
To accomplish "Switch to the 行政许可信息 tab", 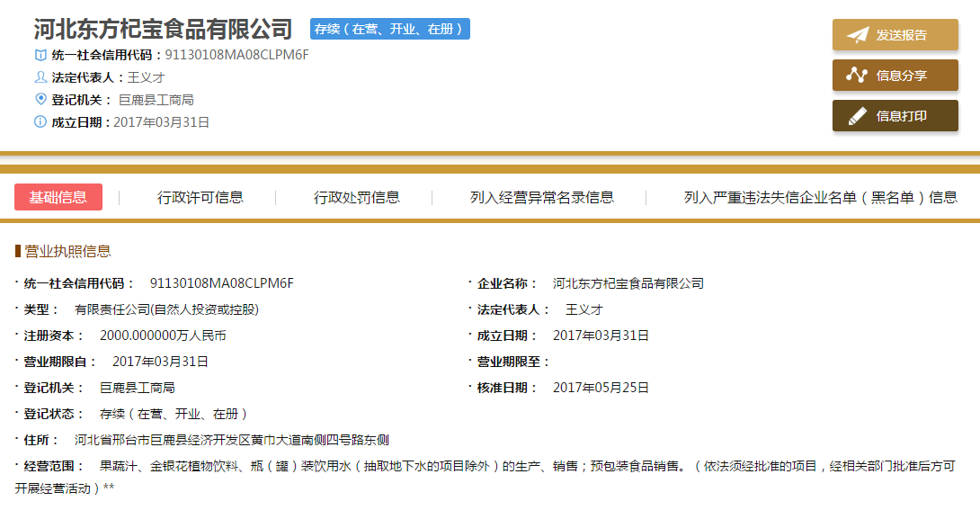I will (x=200, y=197).
